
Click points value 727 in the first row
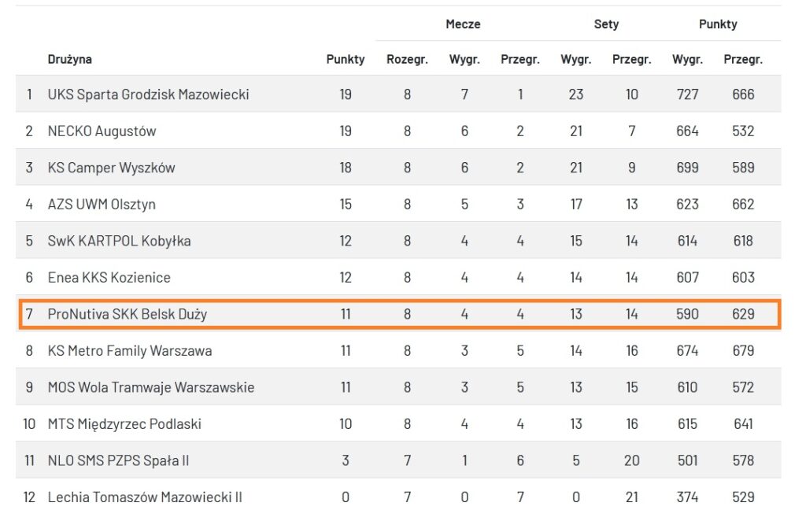tap(687, 94)
